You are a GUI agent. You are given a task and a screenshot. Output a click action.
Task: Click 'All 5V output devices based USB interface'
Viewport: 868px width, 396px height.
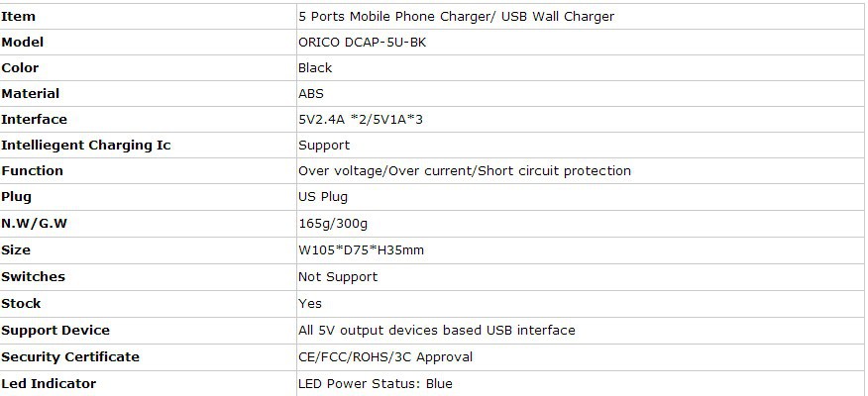coord(437,331)
